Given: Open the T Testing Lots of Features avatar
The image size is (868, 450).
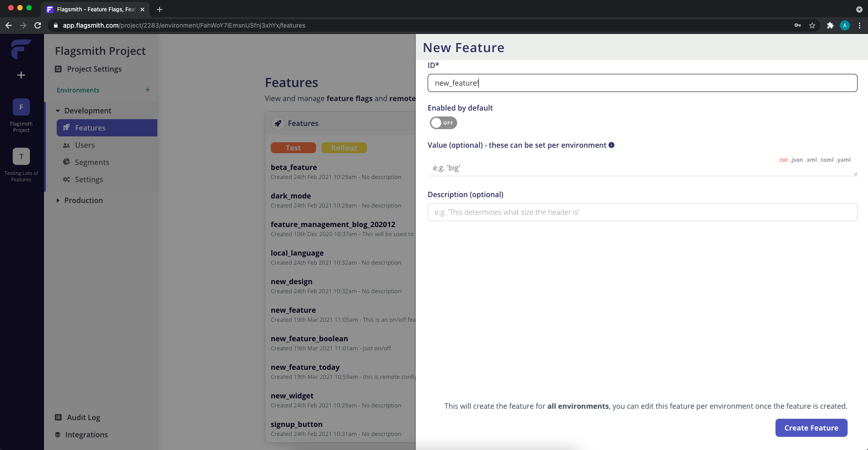Looking at the screenshot, I should click(x=21, y=156).
